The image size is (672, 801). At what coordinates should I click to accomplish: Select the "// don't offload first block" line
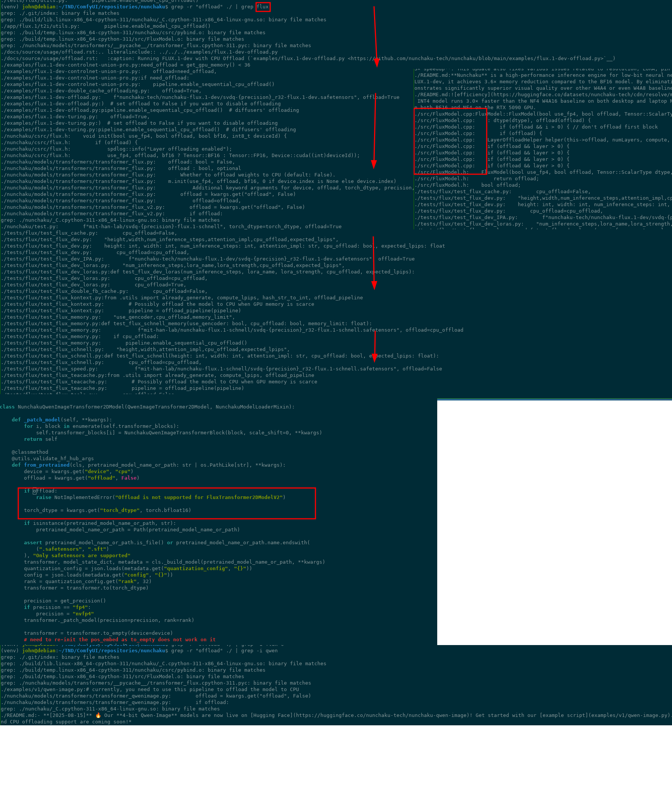coord(536,127)
